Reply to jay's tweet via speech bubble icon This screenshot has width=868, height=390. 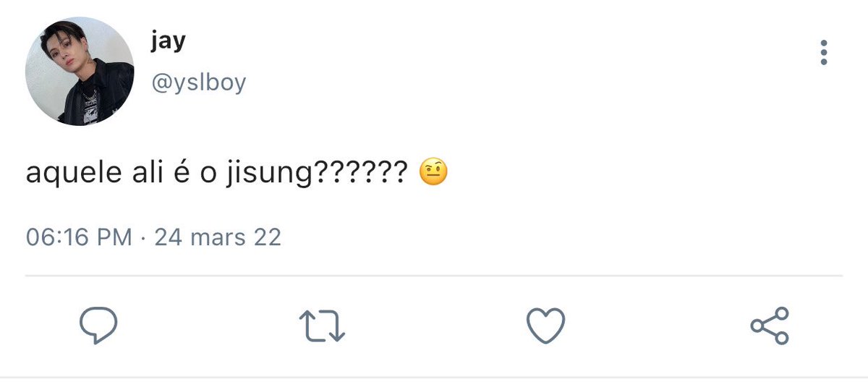98,326
